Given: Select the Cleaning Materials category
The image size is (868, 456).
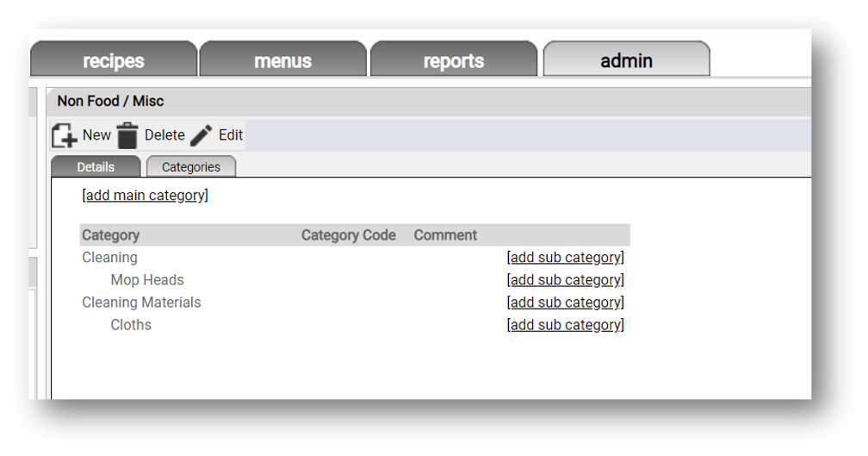Looking at the screenshot, I should pos(142,303).
